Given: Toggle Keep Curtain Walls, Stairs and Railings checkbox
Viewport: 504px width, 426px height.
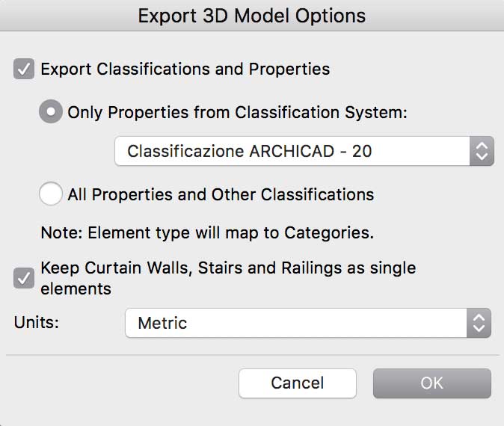Looking at the screenshot, I should (24, 278).
